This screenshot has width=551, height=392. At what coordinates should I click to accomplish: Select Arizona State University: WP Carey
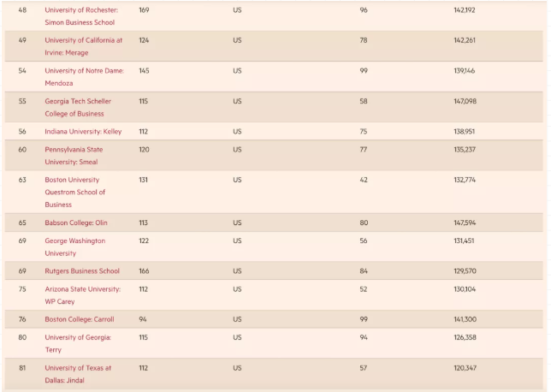[x=82, y=294]
